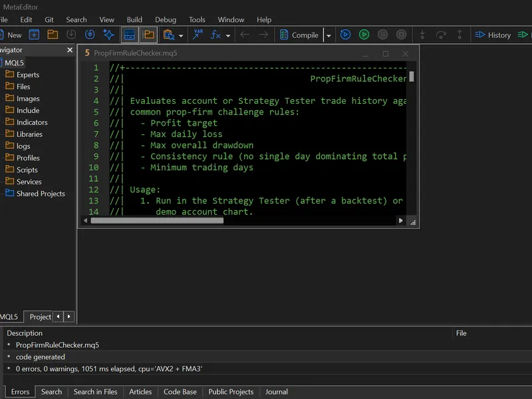Open the Tools menu
The image size is (532, 399).
pyautogui.click(x=197, y=20)
